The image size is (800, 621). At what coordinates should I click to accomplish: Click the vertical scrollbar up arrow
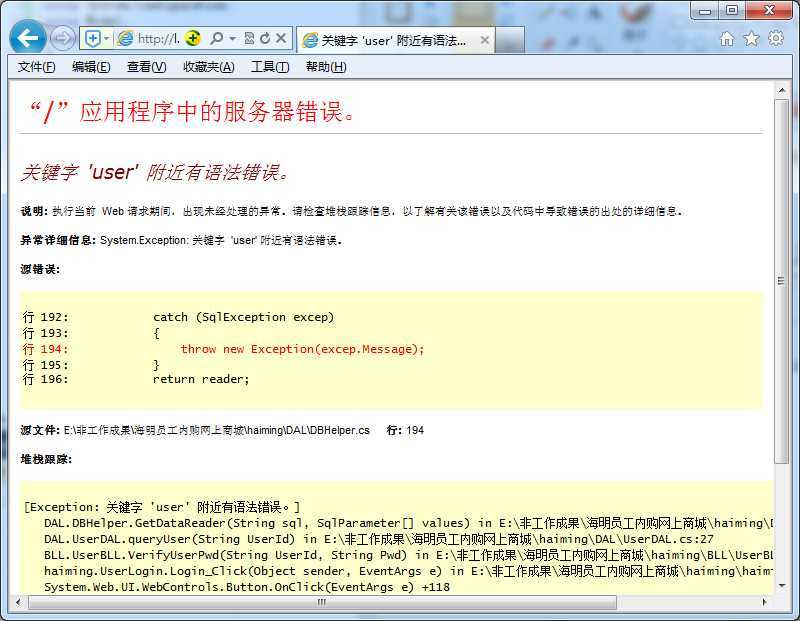click(782, 90)
